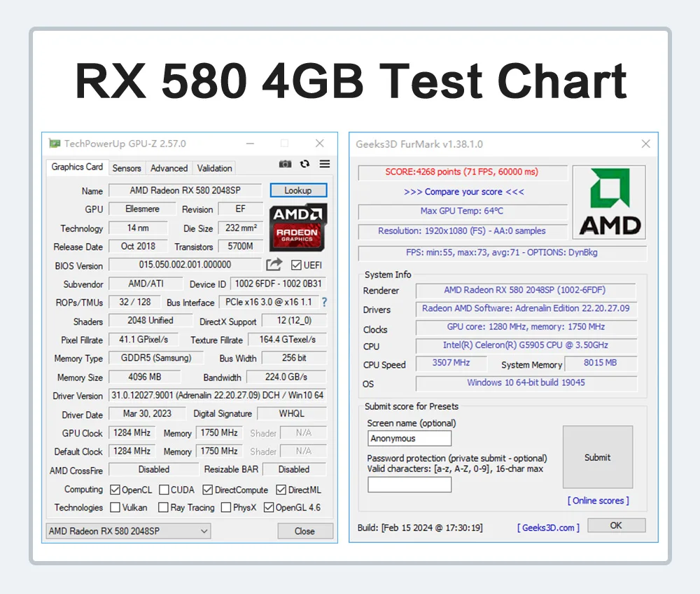Switch to the Sensors tab
Viewport: 700px width, 594px height.
[x=127, y=168]
